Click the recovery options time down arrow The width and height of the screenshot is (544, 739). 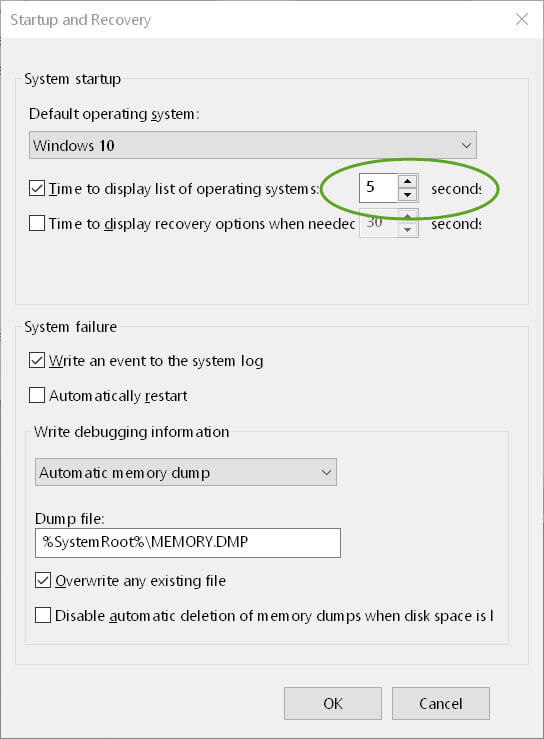click(x=408, y=230)
